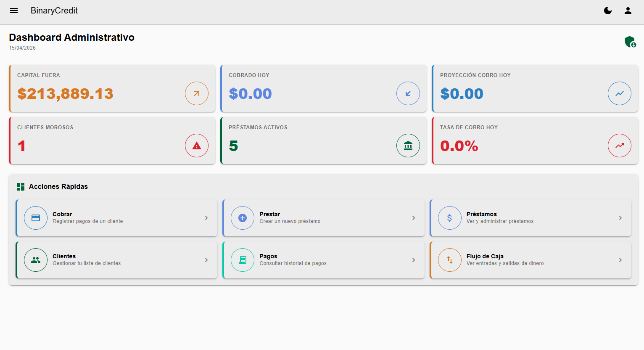This screenshot has width=644, height=350.
Task: Click the Acciones Rápidas heading text
Action: coord(58,186)
